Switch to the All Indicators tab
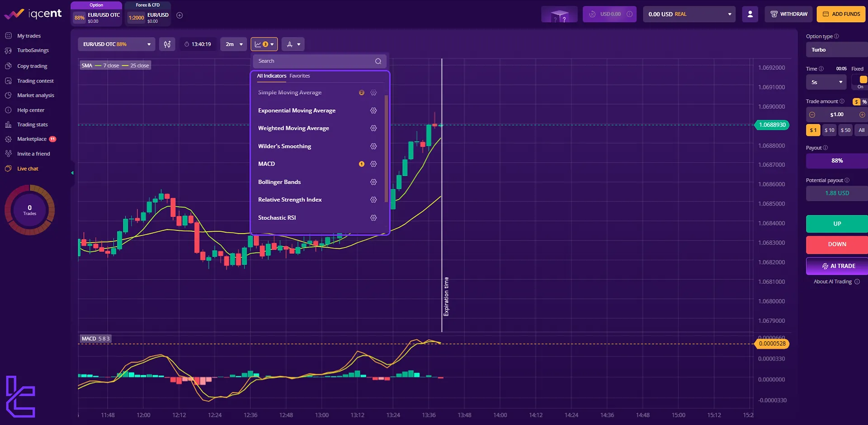 (x=271, y=76)
